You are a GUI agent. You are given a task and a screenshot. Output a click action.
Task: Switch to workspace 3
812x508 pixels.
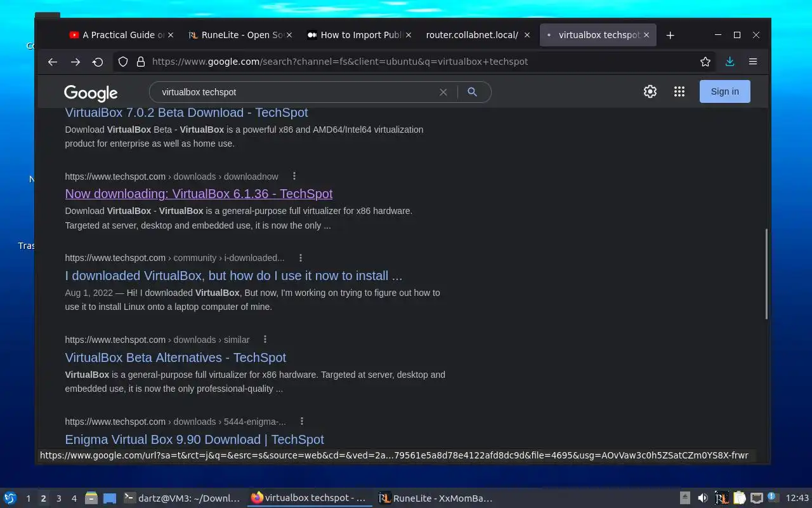[59, 498]
